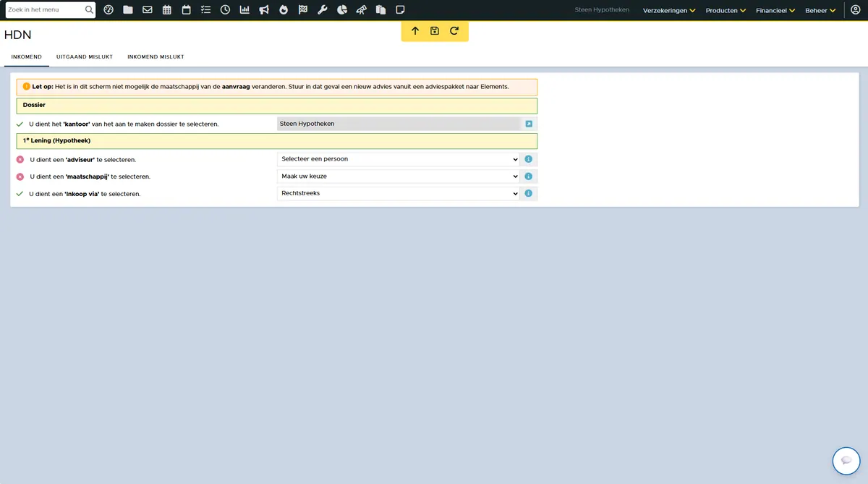Image resolution: width=868 pixels, height=484 pixels.
Task: Click the 'Zoek in het menu' search field
Action: pos(45,10)
